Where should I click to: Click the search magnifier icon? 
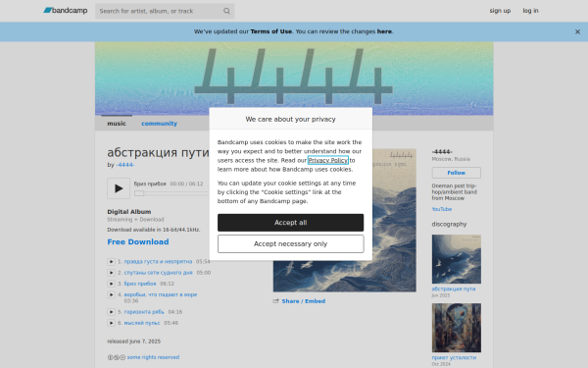226,11
